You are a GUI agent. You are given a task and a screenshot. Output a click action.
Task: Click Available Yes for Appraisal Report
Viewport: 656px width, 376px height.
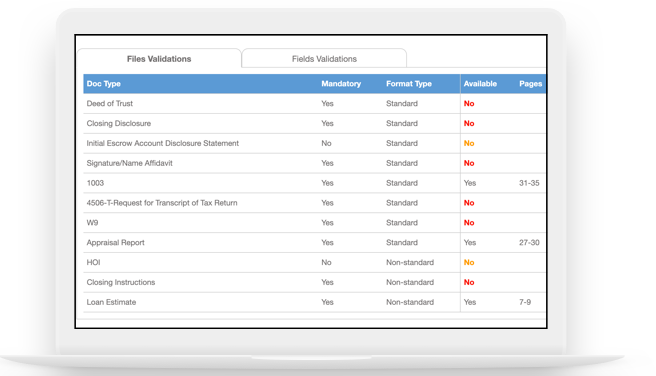[x=470, y=243]
